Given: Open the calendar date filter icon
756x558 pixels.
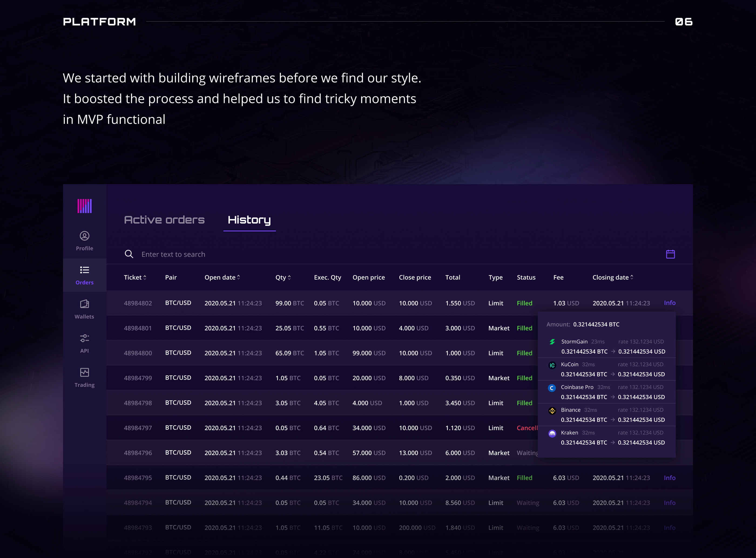Looking at the screenshot, I should click(670, 254).
